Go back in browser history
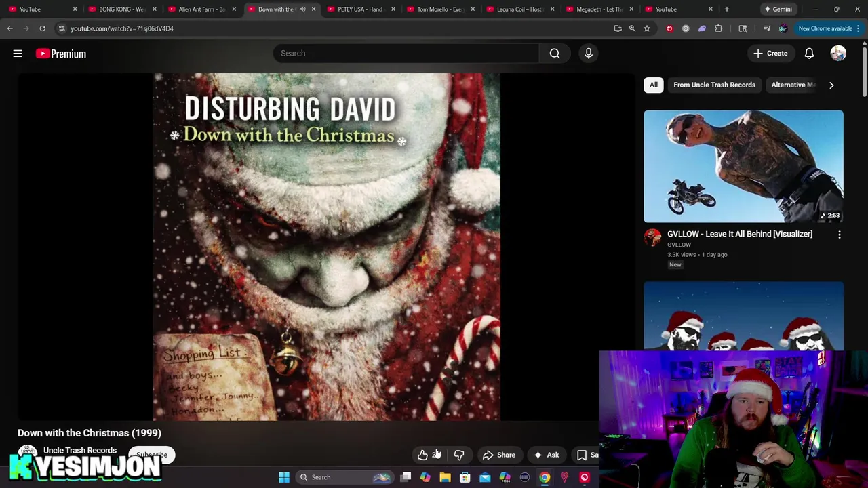This screenshot has height=488, width=868. point(10,28)
